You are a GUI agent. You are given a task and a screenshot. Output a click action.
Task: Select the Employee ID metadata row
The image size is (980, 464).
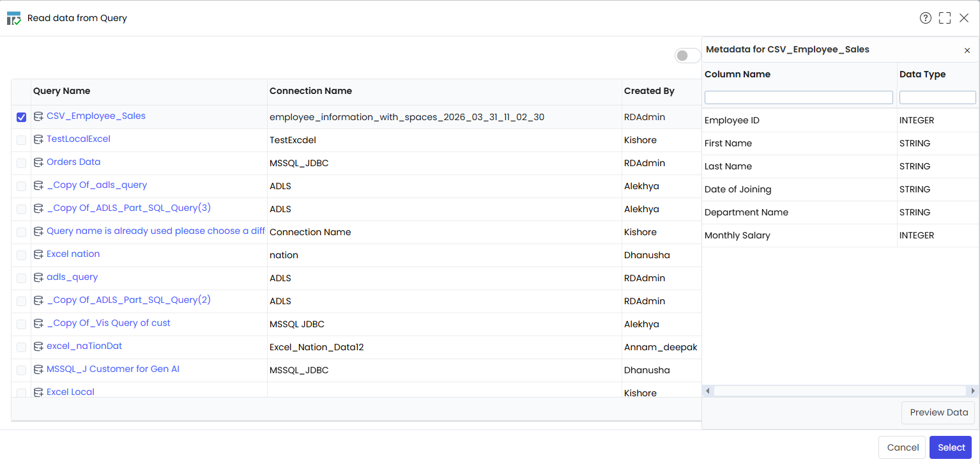coord(841,120)
